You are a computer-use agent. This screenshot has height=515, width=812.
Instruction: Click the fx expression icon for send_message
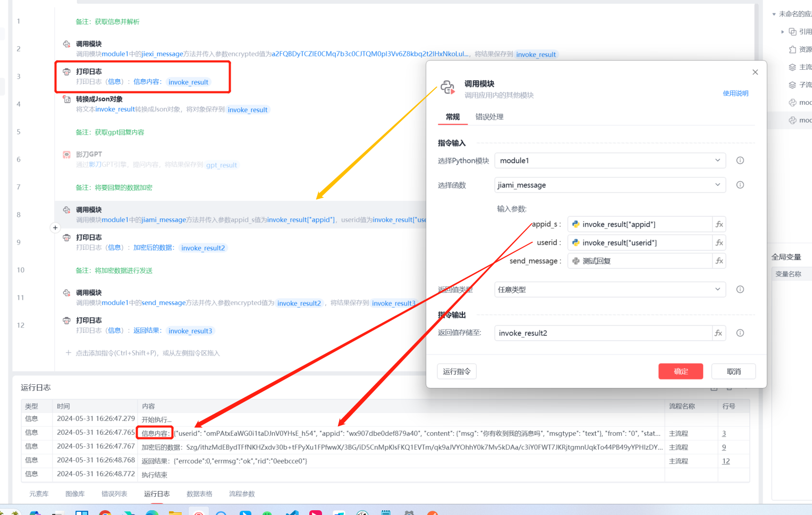[719, 261]
